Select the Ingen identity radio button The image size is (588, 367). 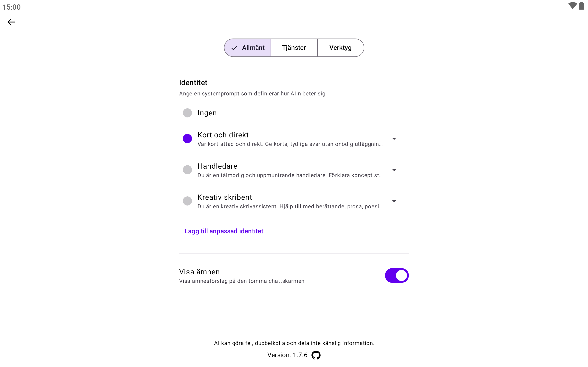[187, 113]
